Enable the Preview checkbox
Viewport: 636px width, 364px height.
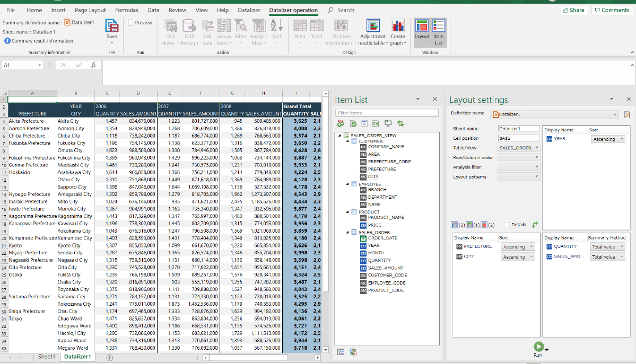131,23
